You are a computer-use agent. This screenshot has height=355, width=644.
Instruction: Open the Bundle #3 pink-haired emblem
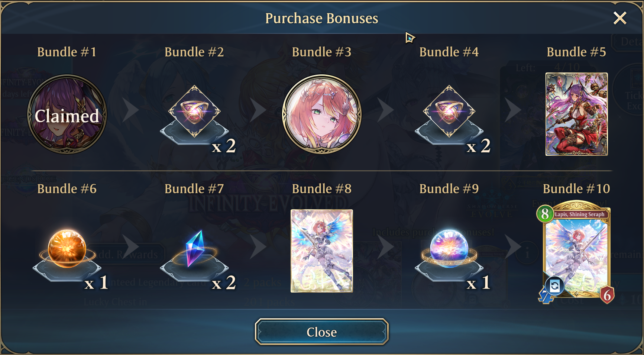tap(322, 114)
